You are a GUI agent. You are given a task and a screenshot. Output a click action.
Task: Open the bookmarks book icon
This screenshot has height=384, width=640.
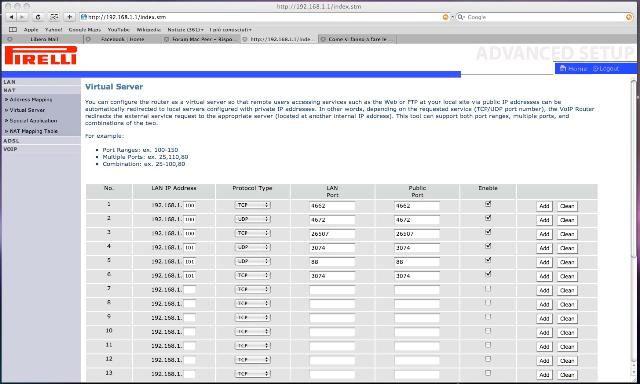(13, 29)
